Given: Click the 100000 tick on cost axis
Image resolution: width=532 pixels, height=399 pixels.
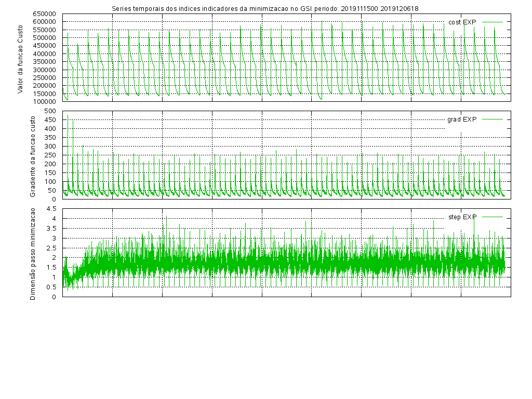Looking at the screenshot, I should [x=44, y=101].
